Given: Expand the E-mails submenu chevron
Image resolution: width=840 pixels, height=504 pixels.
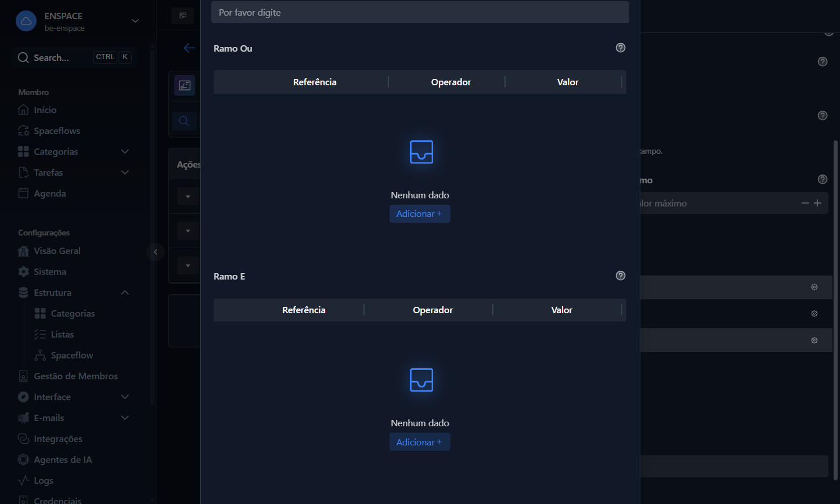Looking at the screenshot, I should click(x=125, y=418).
